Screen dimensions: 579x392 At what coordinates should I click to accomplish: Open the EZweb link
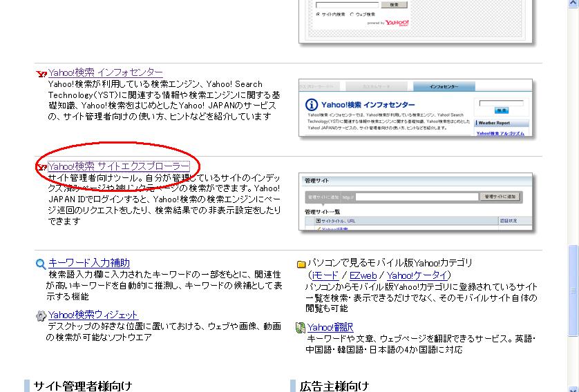click(x=363, y=275)
